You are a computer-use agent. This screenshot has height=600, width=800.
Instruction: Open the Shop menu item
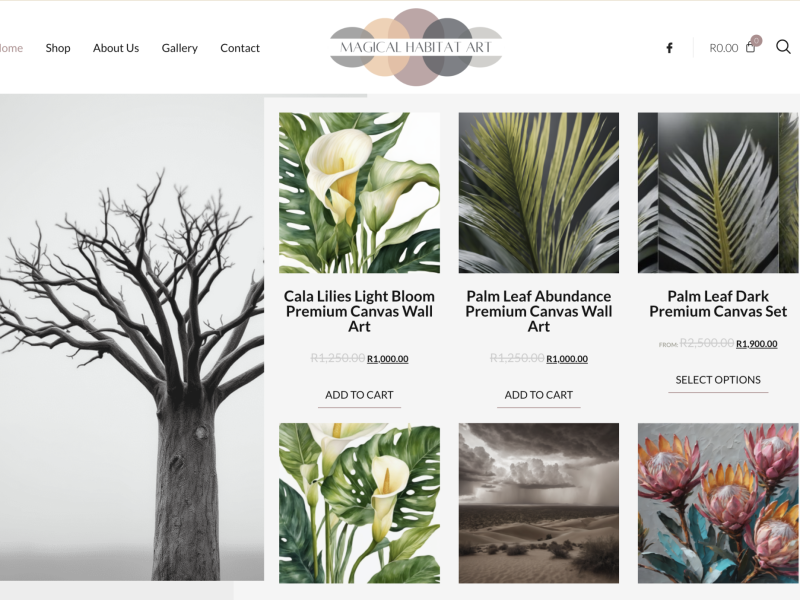(x=58, y=48)
